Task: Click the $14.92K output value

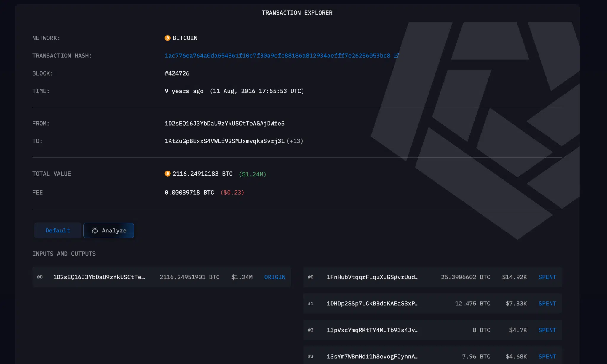Action: click(x=514, y=277)
